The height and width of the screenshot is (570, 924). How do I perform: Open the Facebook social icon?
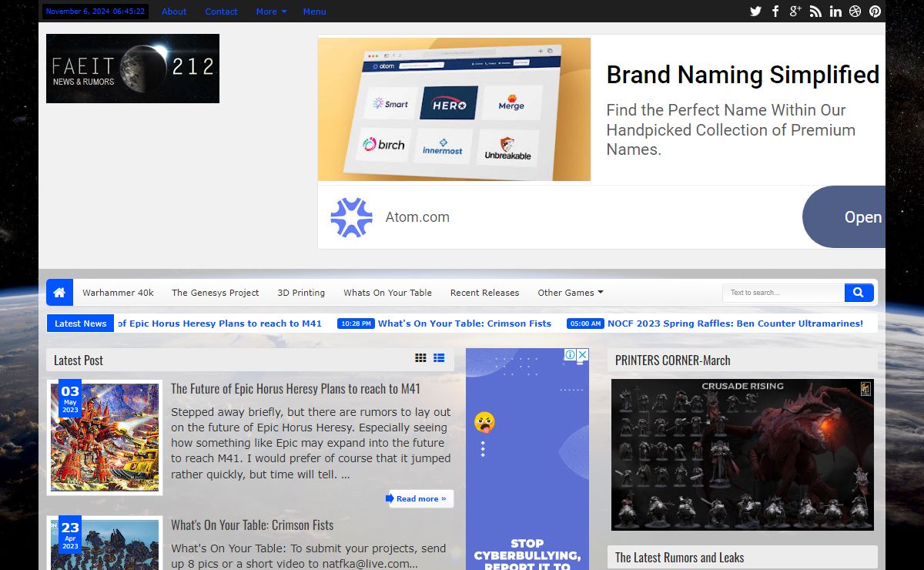775,12
